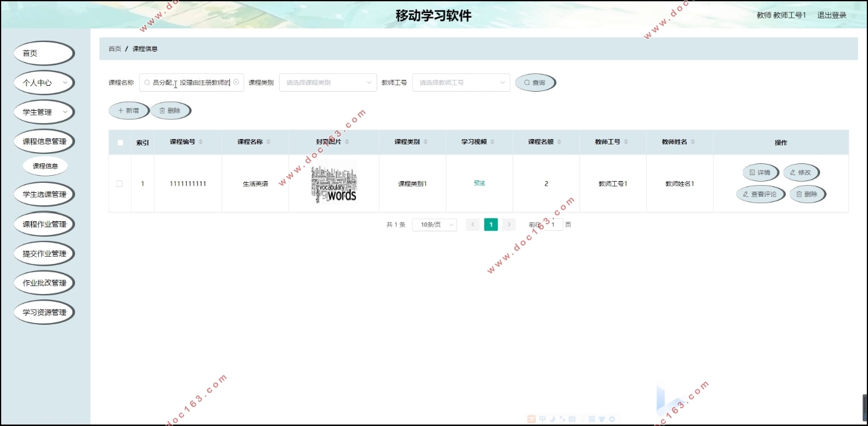
Task: Click the clear icon in course name field
Action: click(x=236, y=83)
